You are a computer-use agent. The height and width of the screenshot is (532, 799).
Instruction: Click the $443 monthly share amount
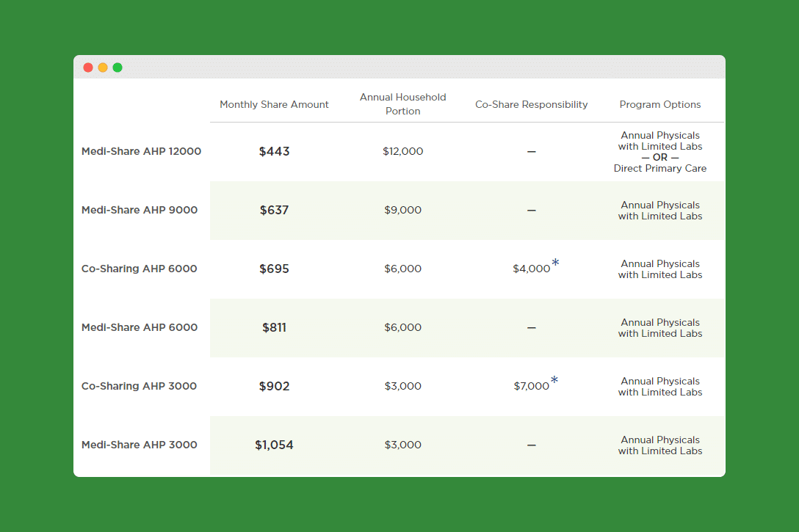274,151
